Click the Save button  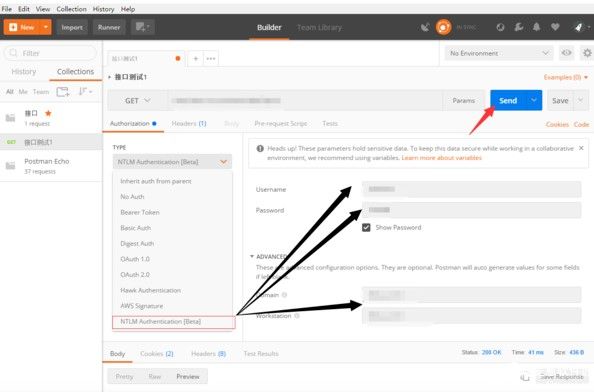[560, 101]
